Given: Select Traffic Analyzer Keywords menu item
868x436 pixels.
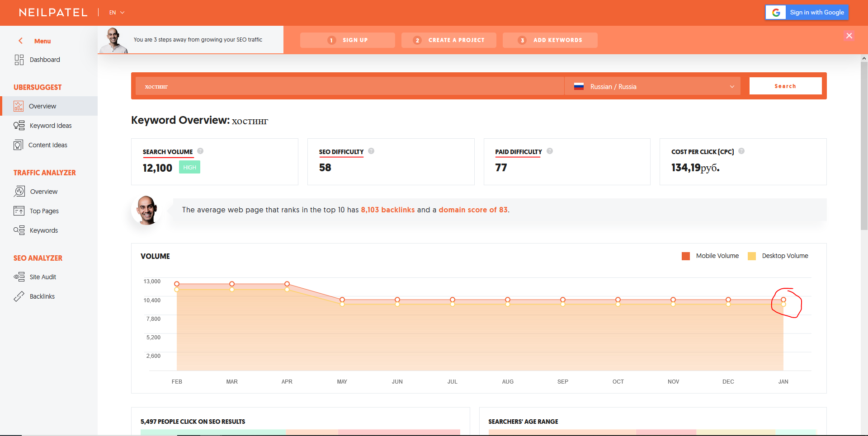Looking at the screenshot, I should point(43,230).
